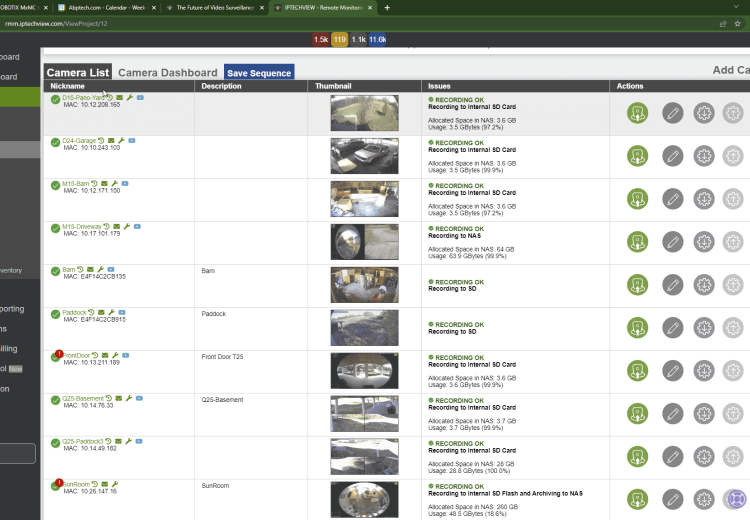Click the purple help lifebuoy icon
The image size is (750, 520).
[x=737, y=498]
